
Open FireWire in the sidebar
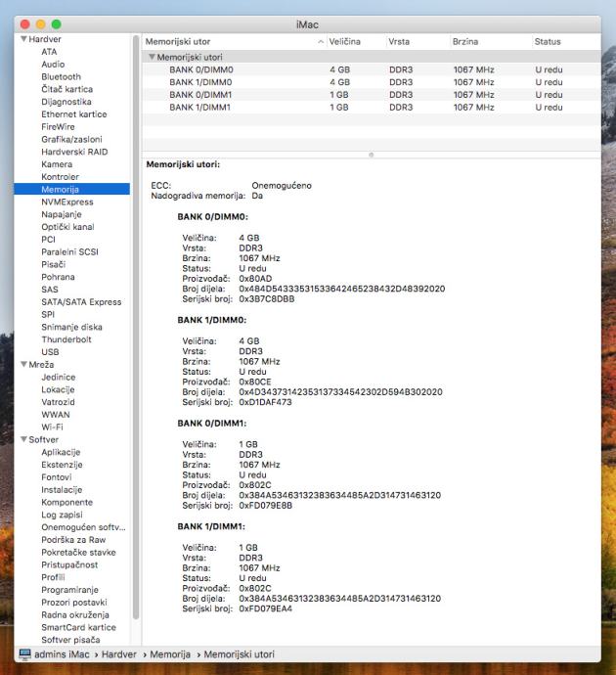pyautogui.click(x=58, y=126)
